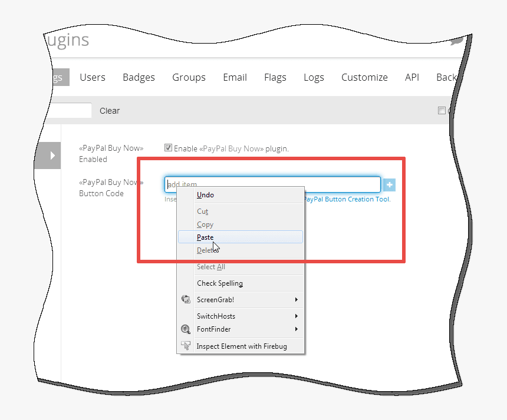Image resolution: width=507 pixels, height=420 pixels.
Task: Open PayPal Button Creation Tool link
Action: (x=347, y=199)
